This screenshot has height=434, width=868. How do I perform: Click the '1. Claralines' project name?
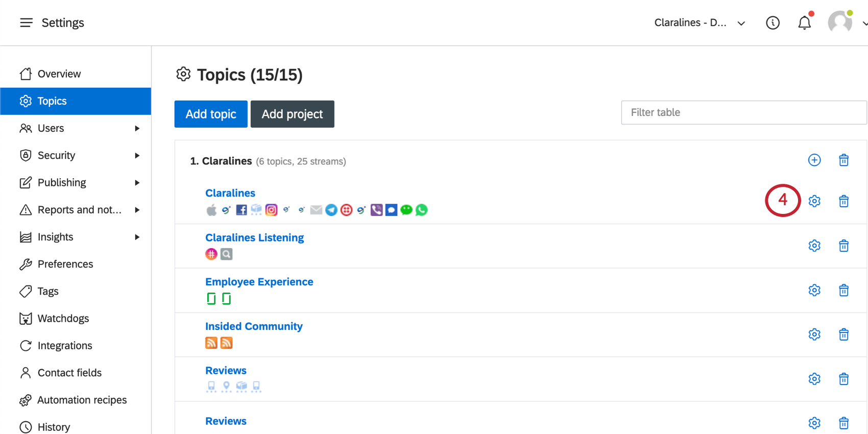(221, 161)
